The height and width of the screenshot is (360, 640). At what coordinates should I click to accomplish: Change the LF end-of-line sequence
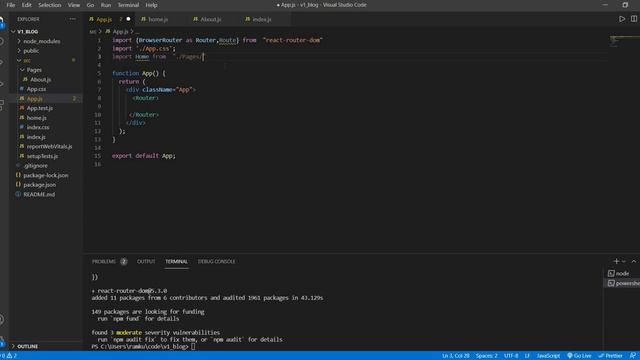pyautogui.click(x=527, y=356)
